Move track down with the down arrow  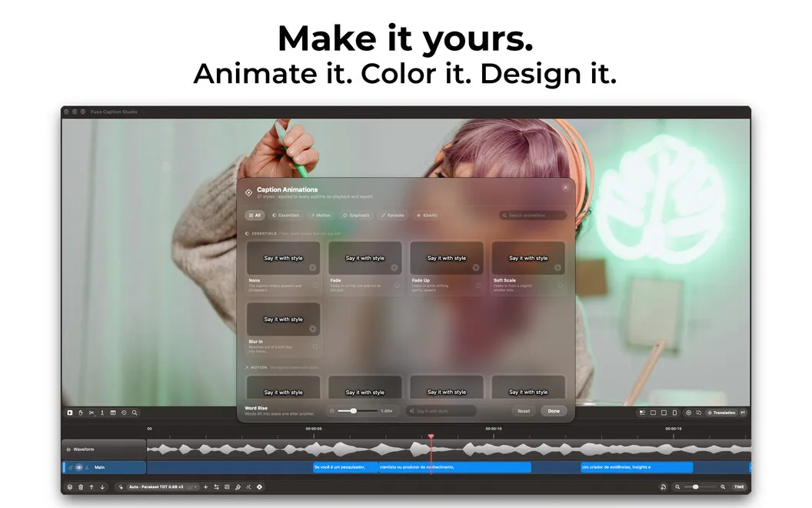coord(102,486)
